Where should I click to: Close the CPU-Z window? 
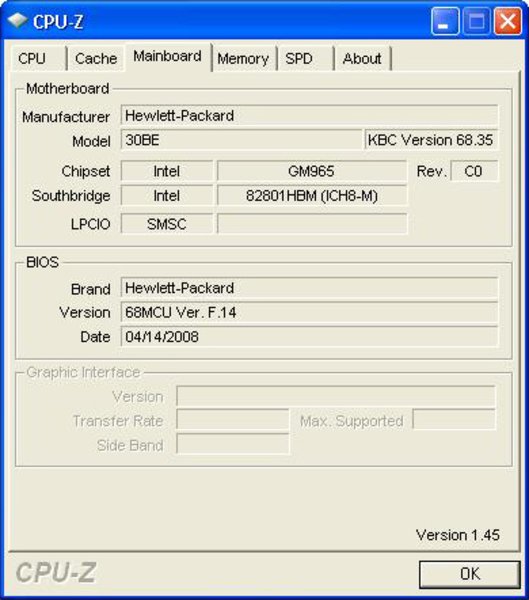click(508, 21)
